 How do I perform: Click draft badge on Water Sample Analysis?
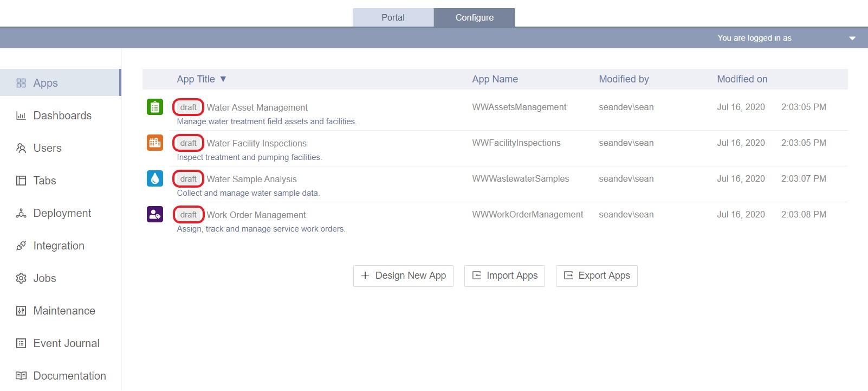188,179
